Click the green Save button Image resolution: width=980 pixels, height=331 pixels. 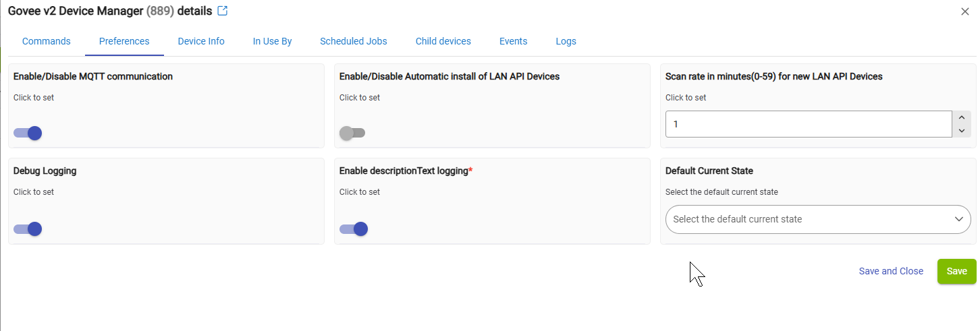point(956,271)
